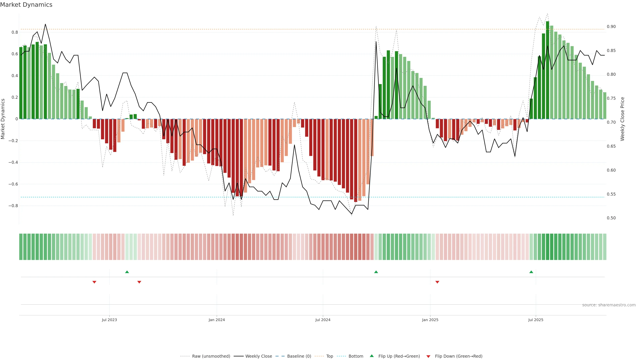The width and height of the screenshot is (644, 362).
Task: Toggle the Weekly Close legend entry
Action: [258, 356]
